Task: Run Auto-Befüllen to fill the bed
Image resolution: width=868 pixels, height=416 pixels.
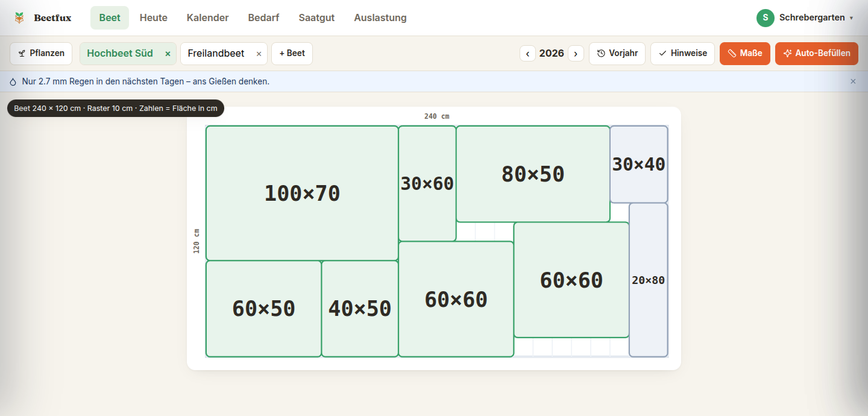Action: (817, 54)
